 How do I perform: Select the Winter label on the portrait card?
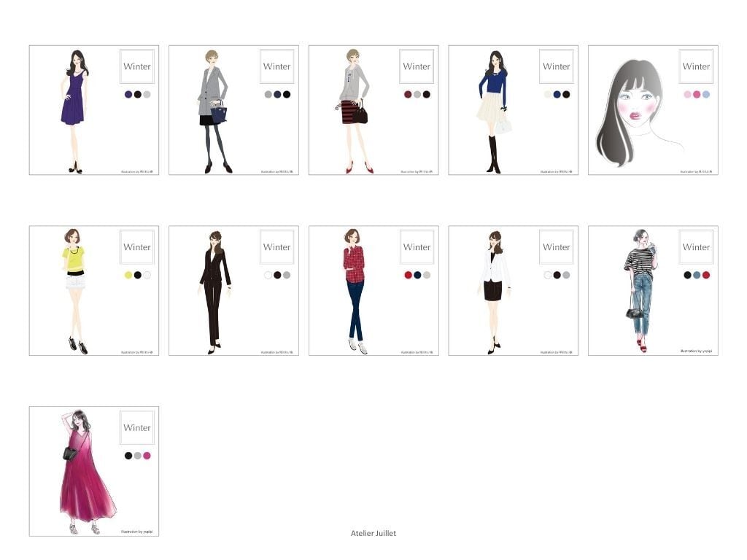696,66
